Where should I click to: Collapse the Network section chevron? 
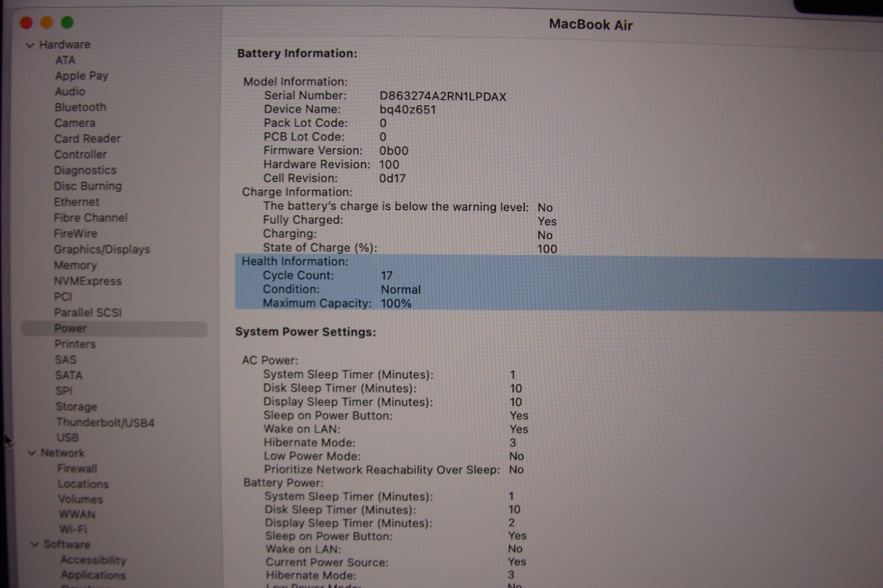(x=32, y=453)
